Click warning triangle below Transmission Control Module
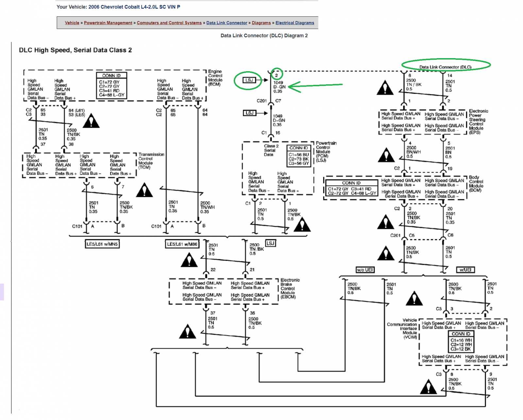The height and width of the screenshot is (420, 523). point(144,190)
